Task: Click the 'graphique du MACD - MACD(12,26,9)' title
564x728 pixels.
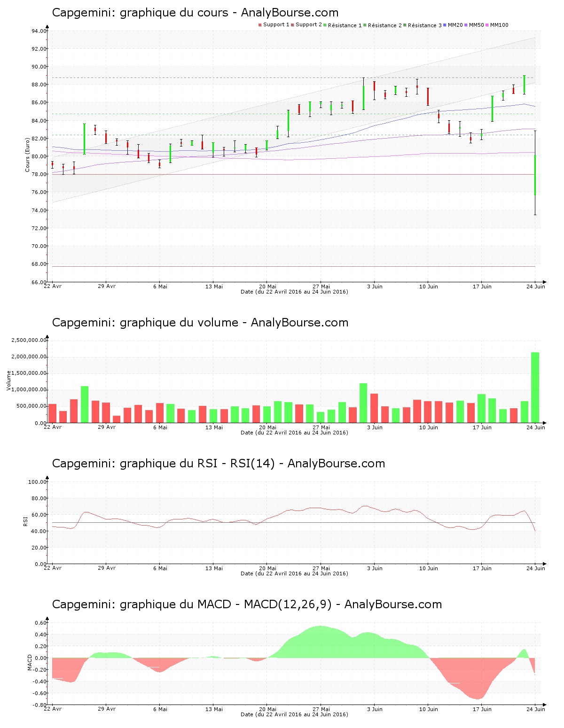Action: (x=226, y=604)
